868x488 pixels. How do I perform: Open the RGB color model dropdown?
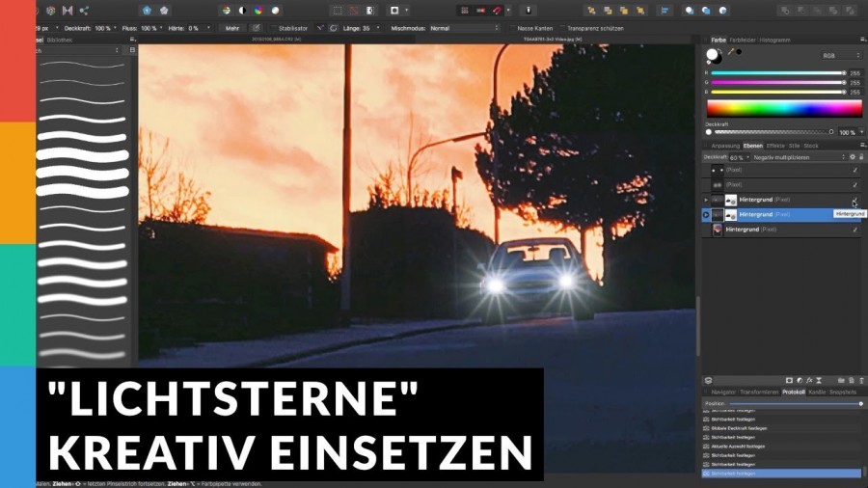[x=841, y=56]
